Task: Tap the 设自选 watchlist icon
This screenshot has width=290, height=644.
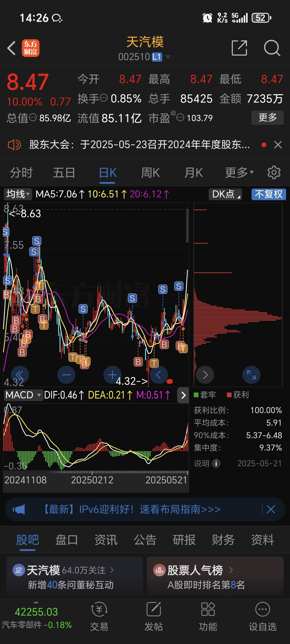Action: (262, 616)
